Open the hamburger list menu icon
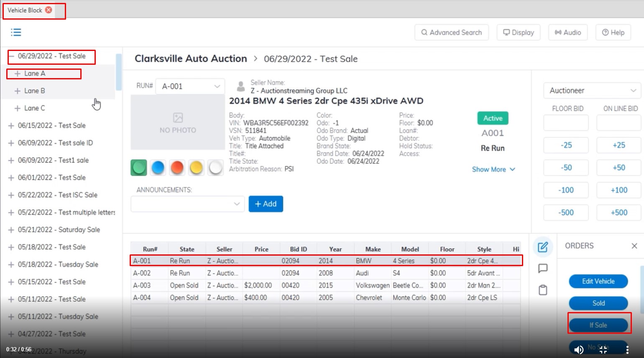Screen dimensions: 644x358 click(x=16, y=32)
